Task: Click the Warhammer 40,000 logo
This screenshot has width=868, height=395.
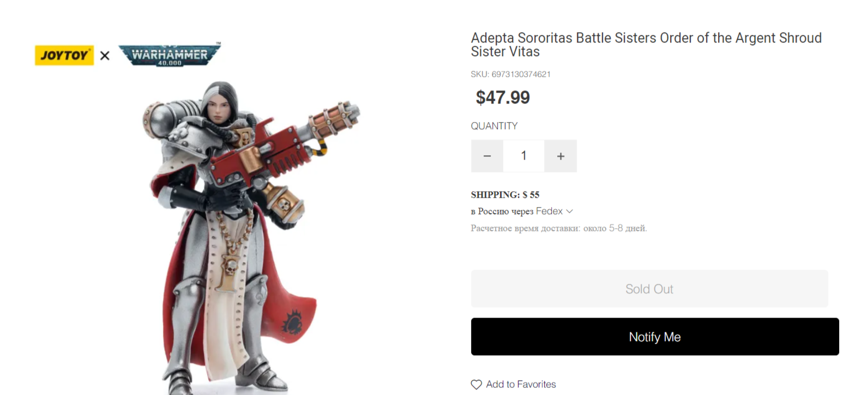Action: (x=170, y=55)
